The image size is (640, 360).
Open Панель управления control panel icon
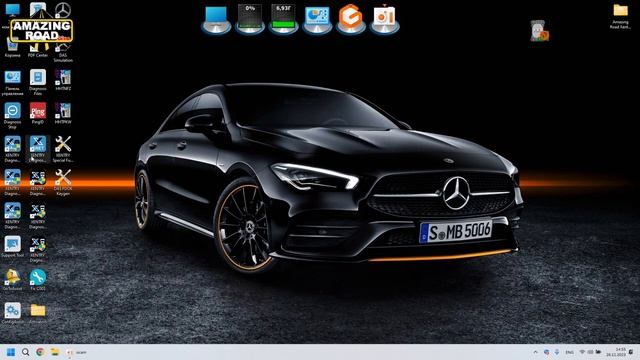click(x=12, y=82)
